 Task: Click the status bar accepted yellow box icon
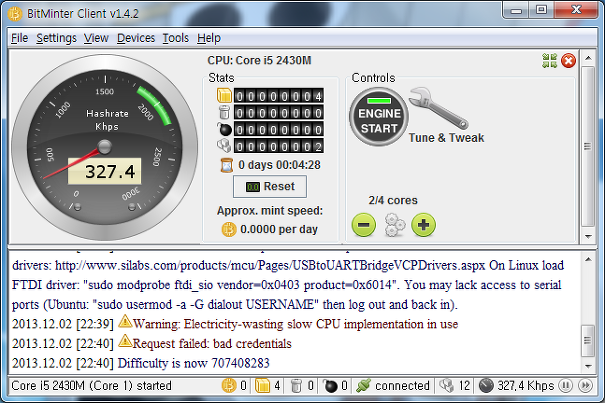point(262,386)
